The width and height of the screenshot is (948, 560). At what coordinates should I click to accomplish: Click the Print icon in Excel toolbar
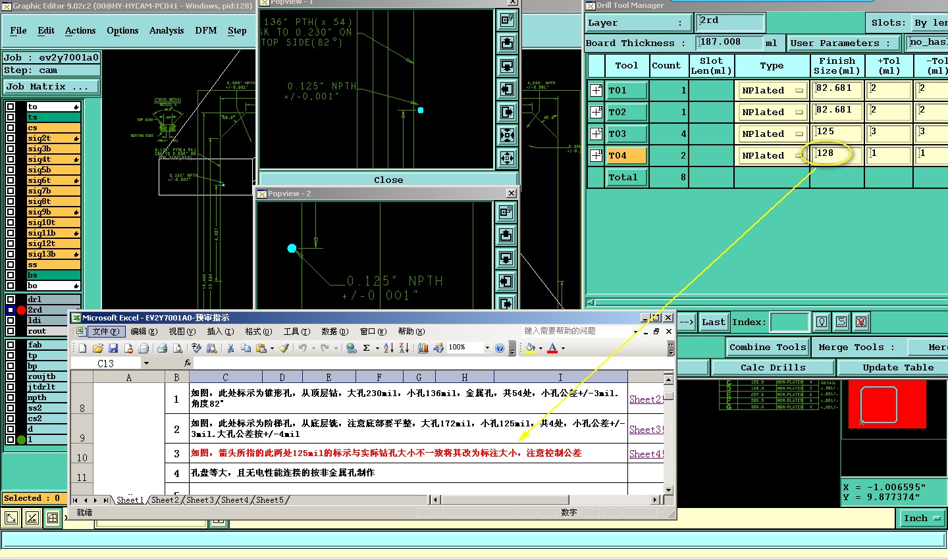pyautogui.click(x=162, y=348)
